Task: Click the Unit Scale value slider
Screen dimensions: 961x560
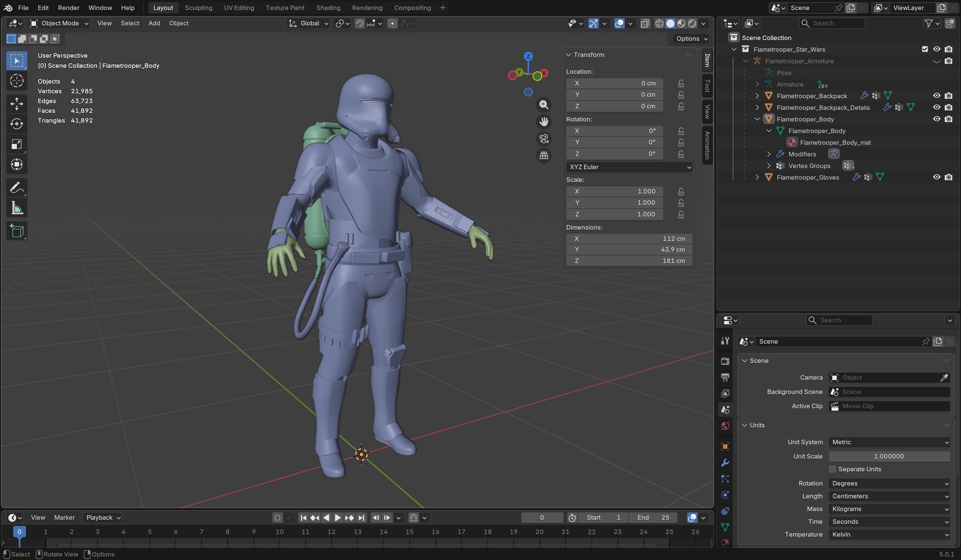Action: tap(889, 456)
